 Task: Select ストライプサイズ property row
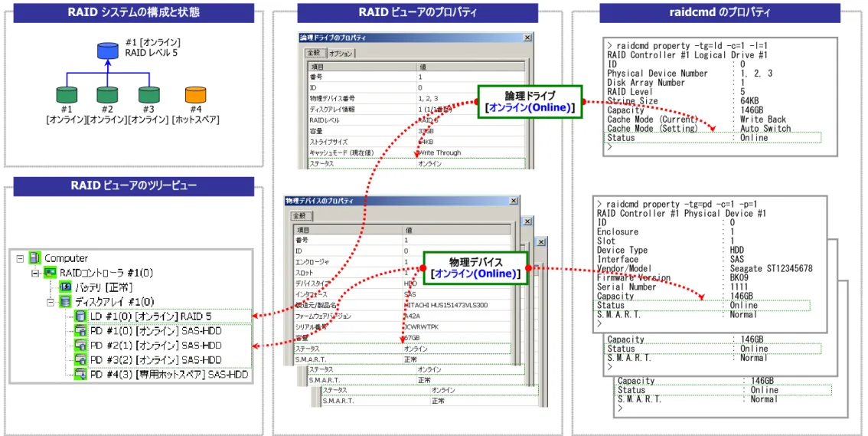click(x=416, y=142)
